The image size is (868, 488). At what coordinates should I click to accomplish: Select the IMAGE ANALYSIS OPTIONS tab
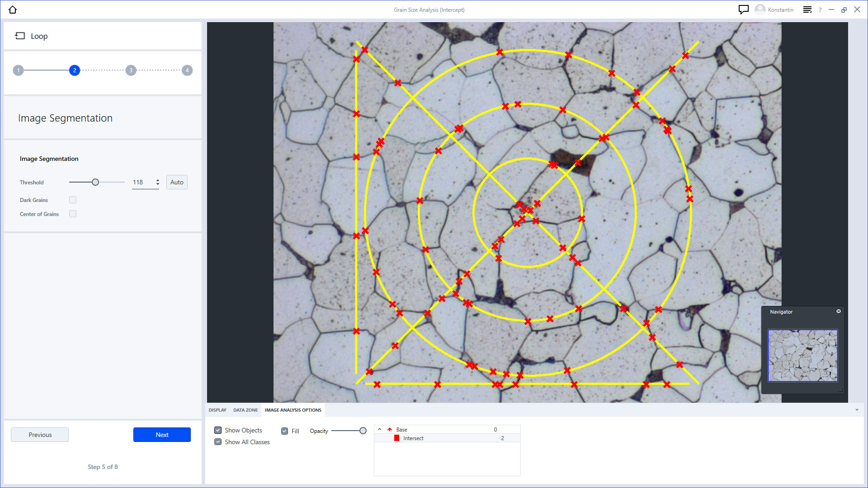coord(293,410)
